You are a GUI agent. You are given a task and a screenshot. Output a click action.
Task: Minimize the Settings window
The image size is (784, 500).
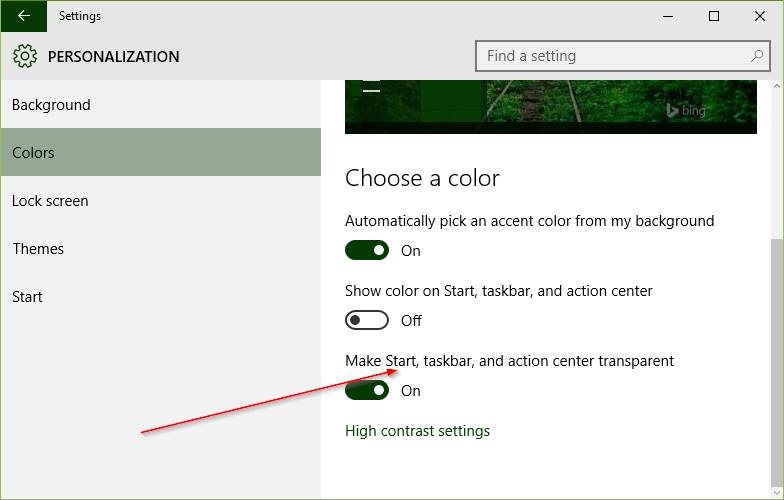[x=667, y=16]
